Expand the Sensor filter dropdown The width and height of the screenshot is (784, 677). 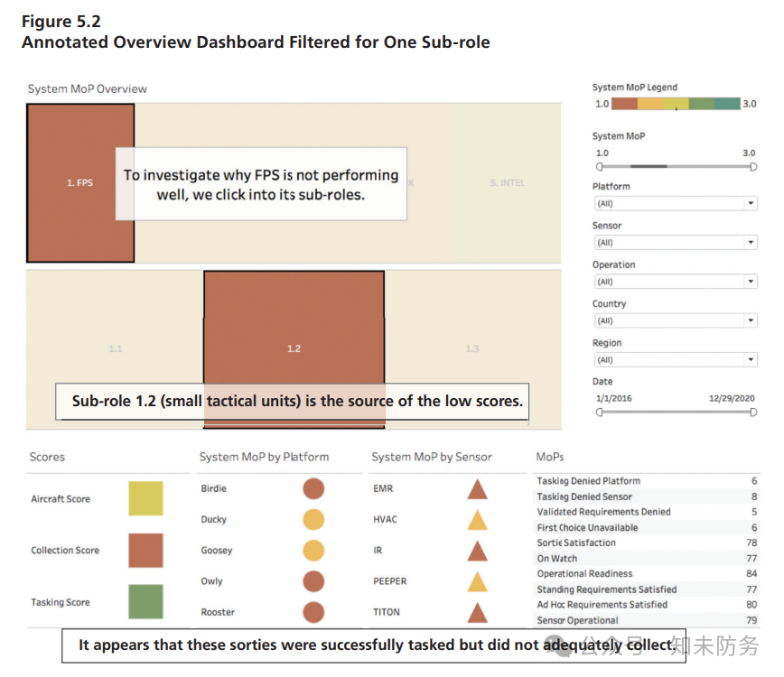coord(676,242)
